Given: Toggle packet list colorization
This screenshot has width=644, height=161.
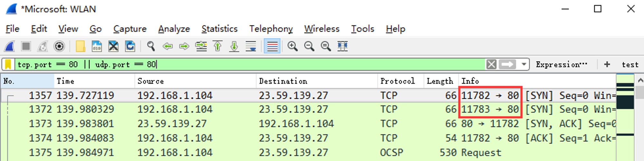Looking at the screenshot, I should [272, 46].
